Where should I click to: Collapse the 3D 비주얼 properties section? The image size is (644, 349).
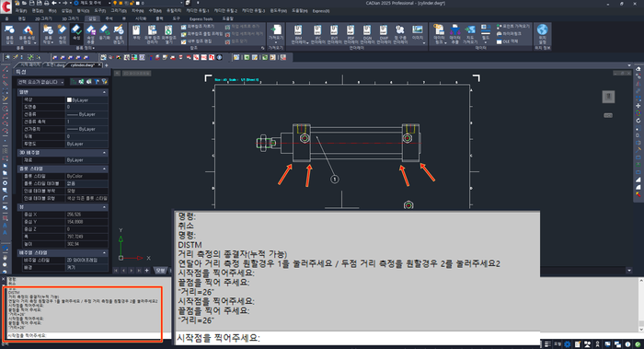tap(104, 152)
